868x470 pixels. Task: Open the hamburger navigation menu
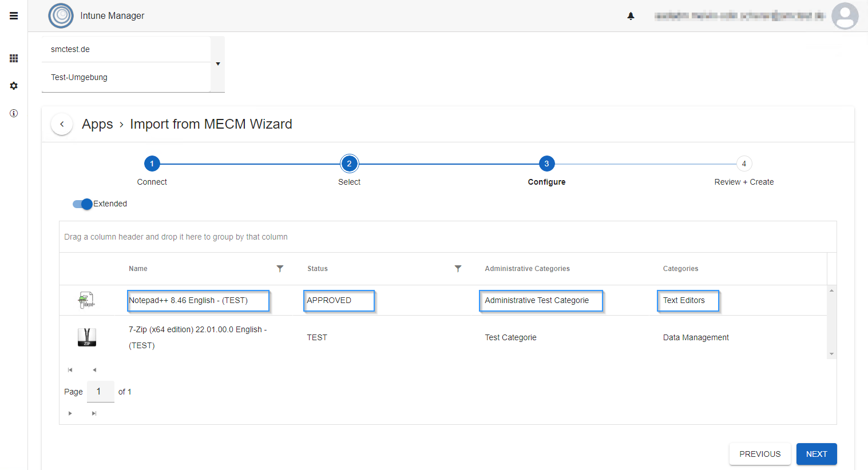(14, 16)
